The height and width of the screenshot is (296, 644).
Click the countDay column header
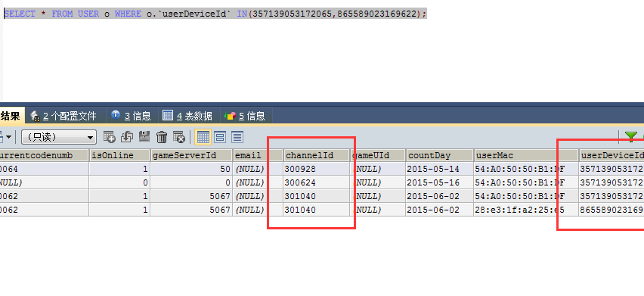[439, 155]
